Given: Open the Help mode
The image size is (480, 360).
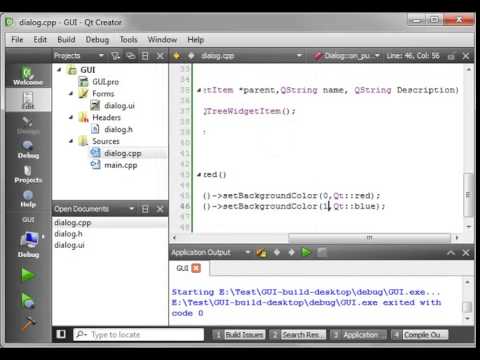Looking at the screenshot, I should click(x=28, y=199).
